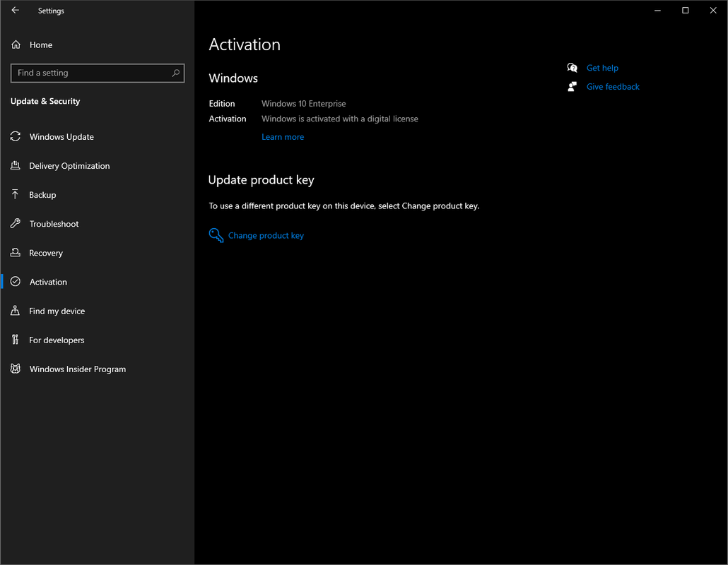Open the Backup section
The height and width of the screenshot is (565, 728).
point(42,195)
